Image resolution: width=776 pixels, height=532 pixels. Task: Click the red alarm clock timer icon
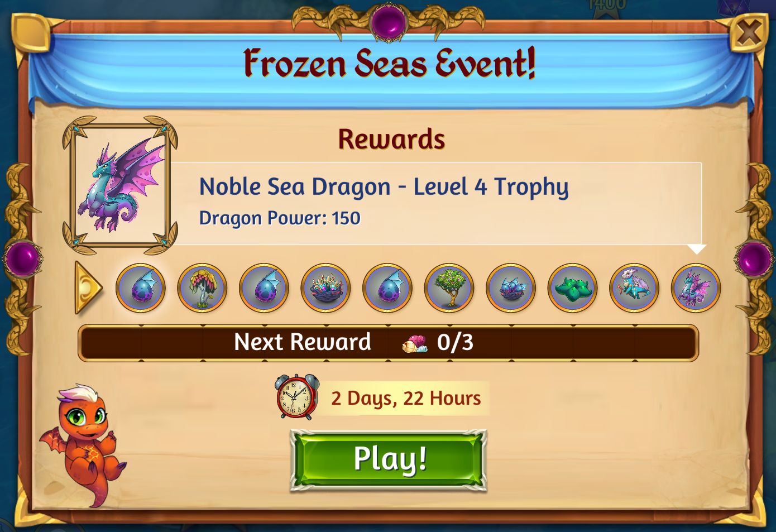click(296, 396)
